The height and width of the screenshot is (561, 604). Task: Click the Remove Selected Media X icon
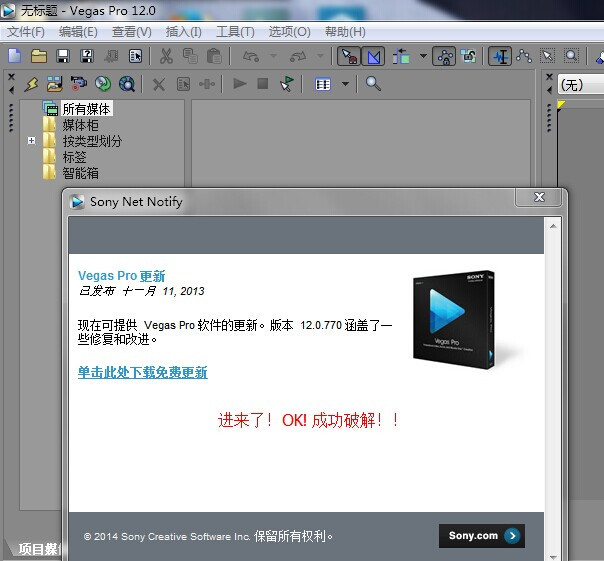tap(159, 84)
